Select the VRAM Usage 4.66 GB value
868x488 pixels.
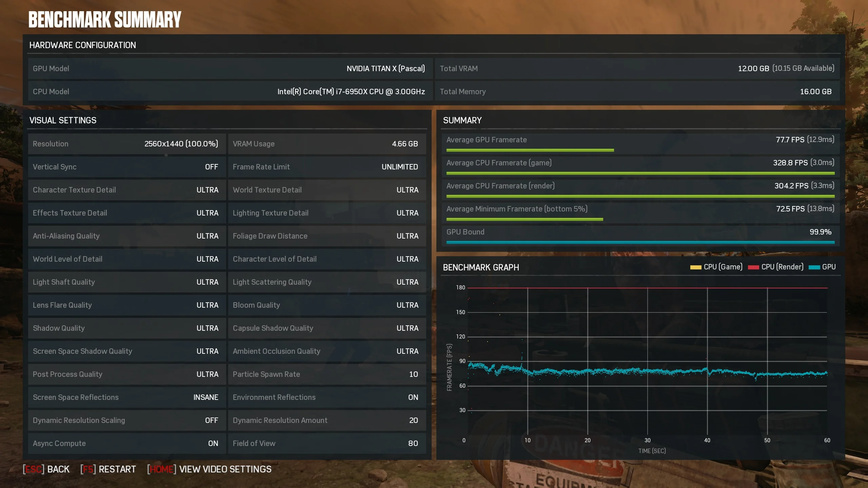click(405, 144)
